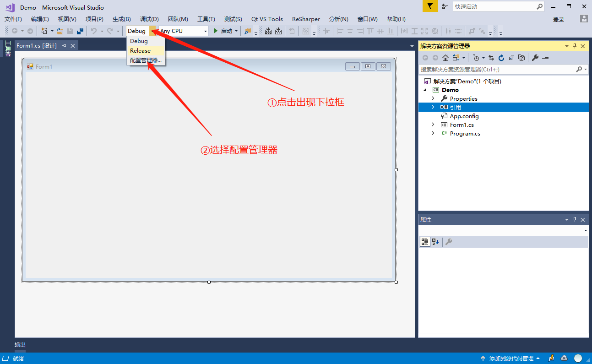
Task: Select Release from the configuration dropdown
Action: pyautogui.click(x=140, y=51)
